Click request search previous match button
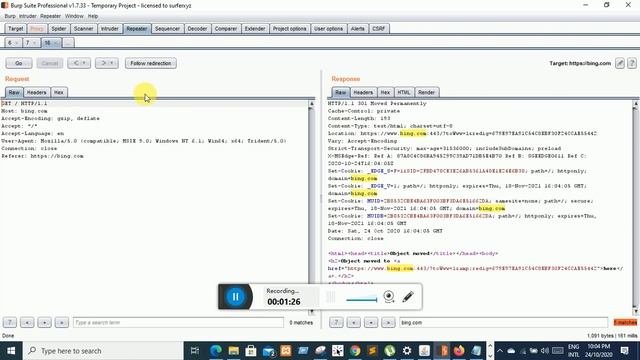640x360 pixels. [x=27, y=322]
